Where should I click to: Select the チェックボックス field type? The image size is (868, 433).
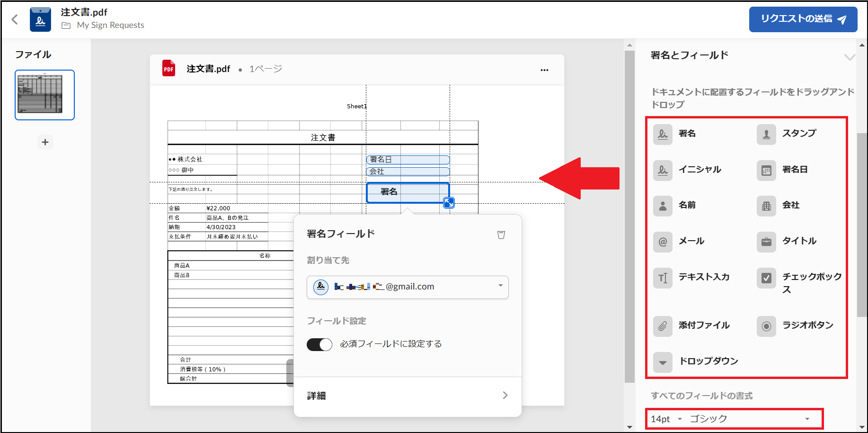[766, 278]
